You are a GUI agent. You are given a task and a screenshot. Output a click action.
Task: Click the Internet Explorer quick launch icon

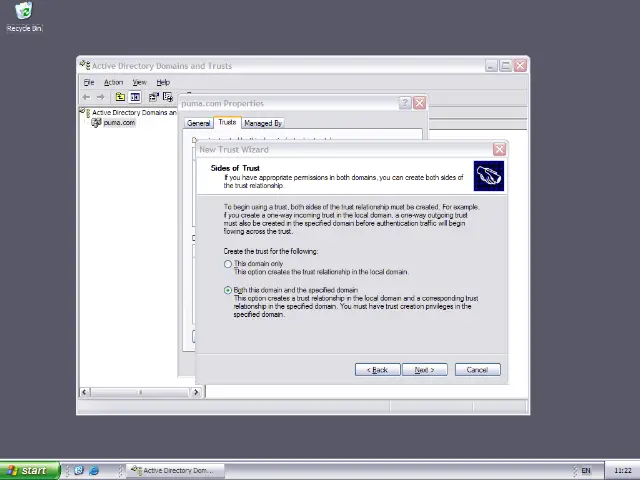[93, 470]
